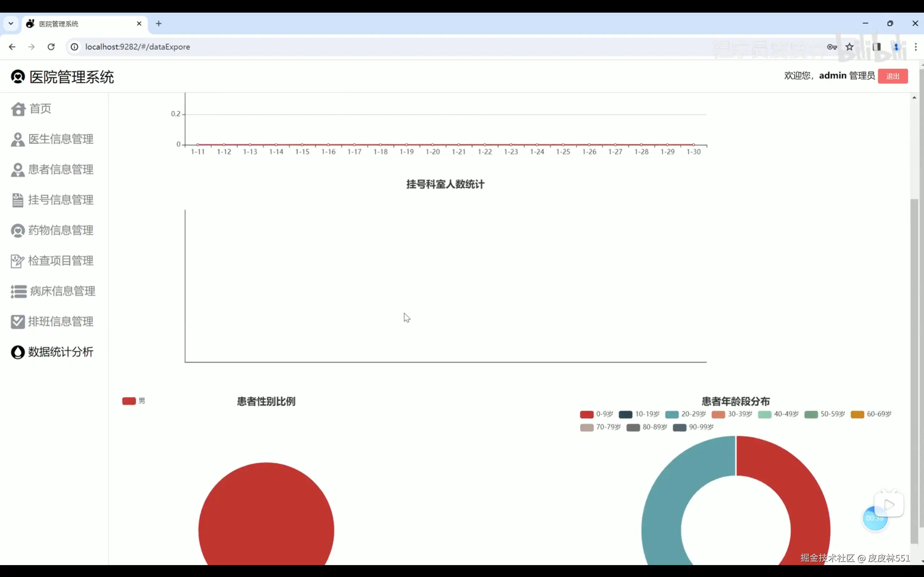924x577 pixels.
Task: Toggle the 10-19岁 legend entry
Action: pos(639,414)
